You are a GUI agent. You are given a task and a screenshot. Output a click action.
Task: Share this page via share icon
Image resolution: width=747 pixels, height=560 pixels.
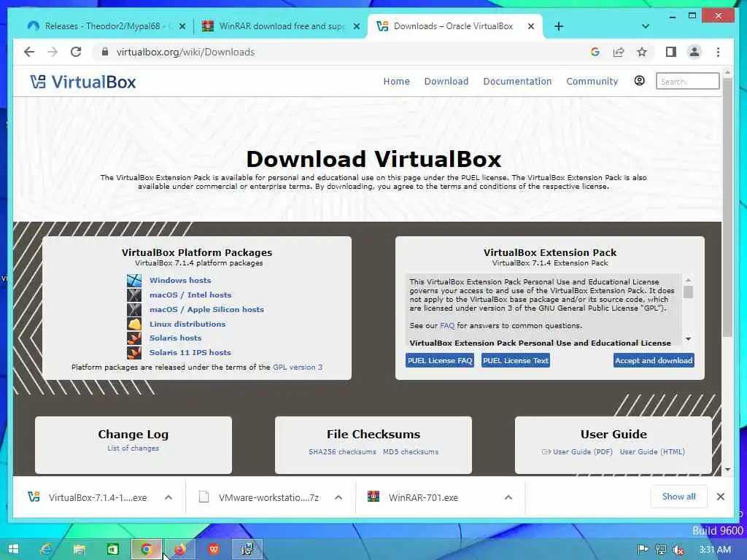coord(619,52)
